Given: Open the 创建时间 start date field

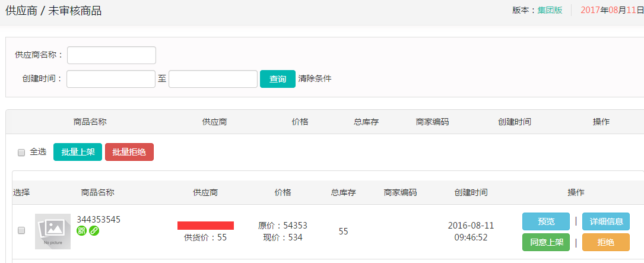Looking at the screenshot, I should point(111,79).
